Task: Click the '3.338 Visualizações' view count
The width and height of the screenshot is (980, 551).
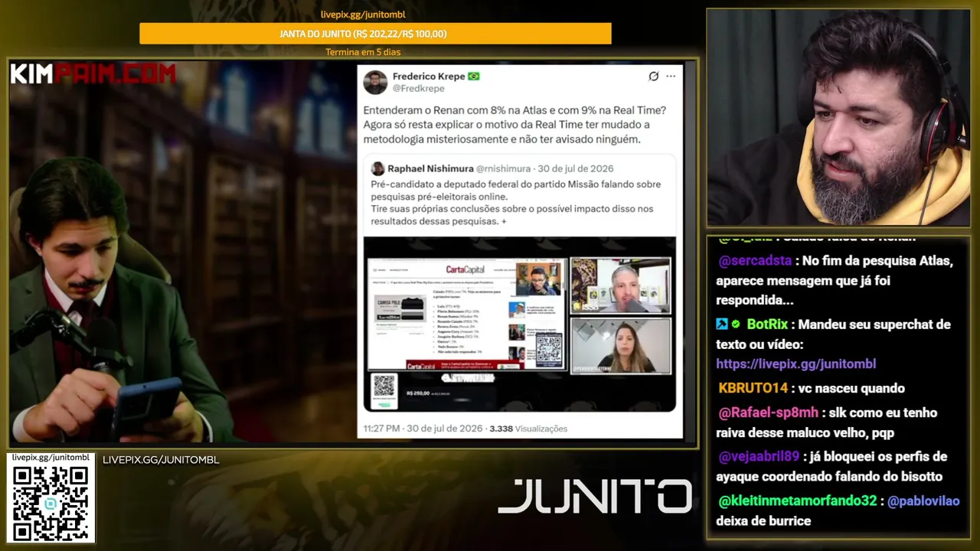Action: pos(528,429)
